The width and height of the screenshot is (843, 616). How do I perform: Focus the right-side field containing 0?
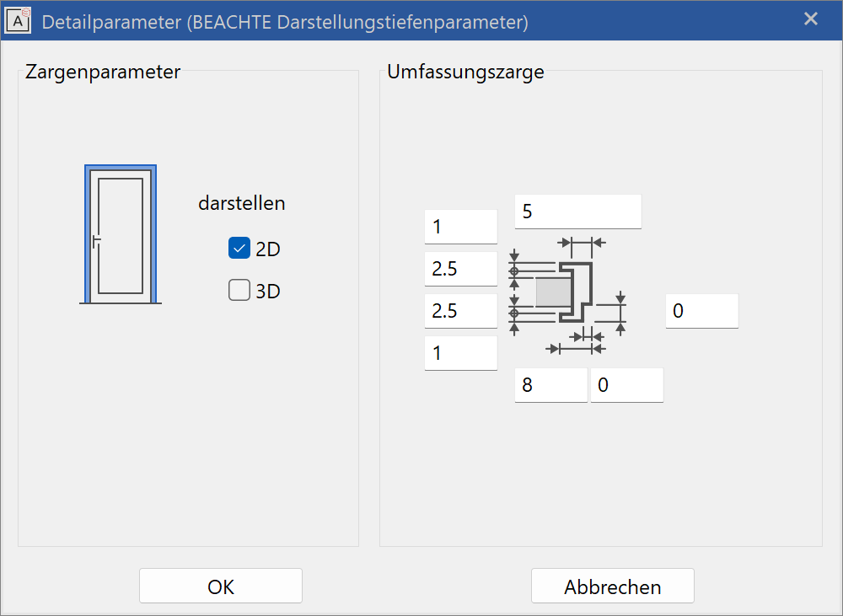tap(701, 311)
